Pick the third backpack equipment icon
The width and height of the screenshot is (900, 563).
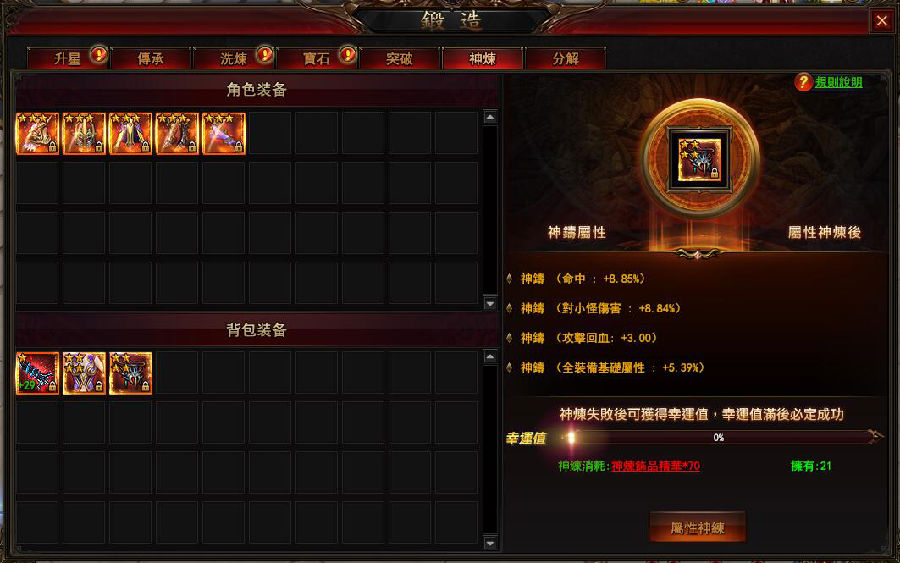(x=130, y=374)
